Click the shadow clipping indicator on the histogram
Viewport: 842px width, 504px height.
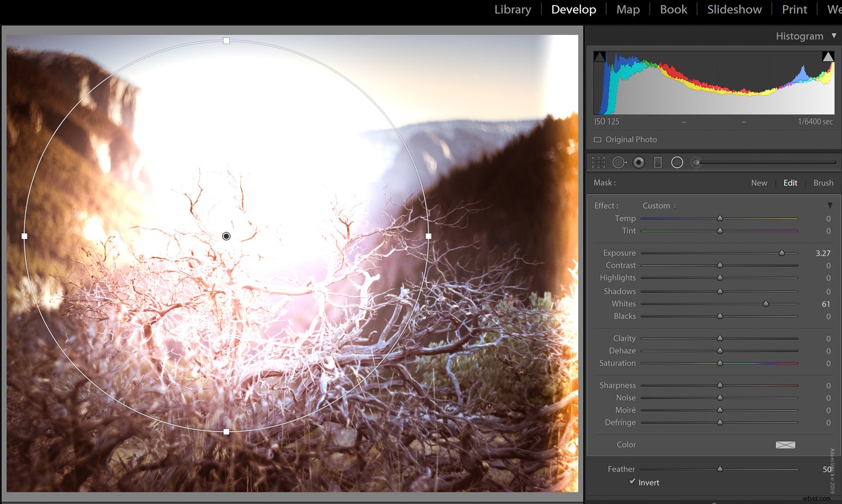click(600, 56)
